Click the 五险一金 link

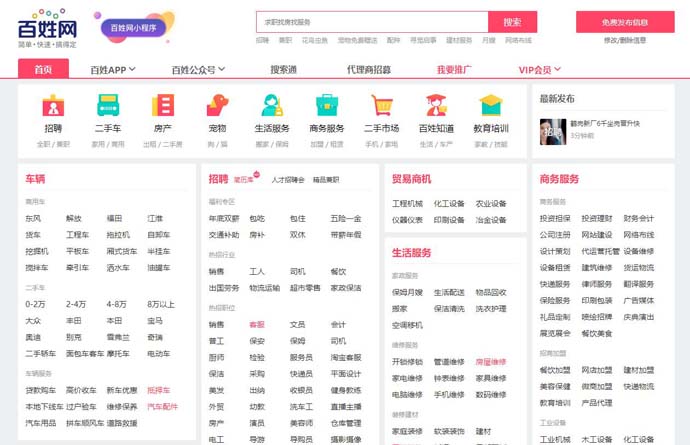[x=346, y=218]
